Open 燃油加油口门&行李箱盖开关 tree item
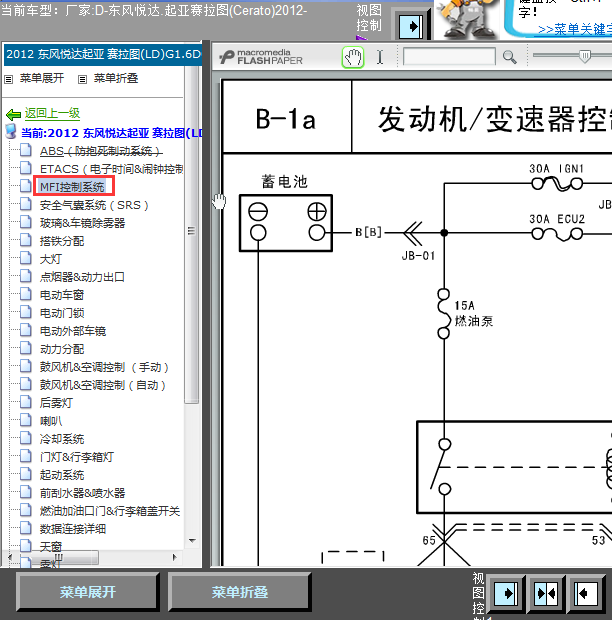This screenshot has width=612, height=626. coord(110,511)
